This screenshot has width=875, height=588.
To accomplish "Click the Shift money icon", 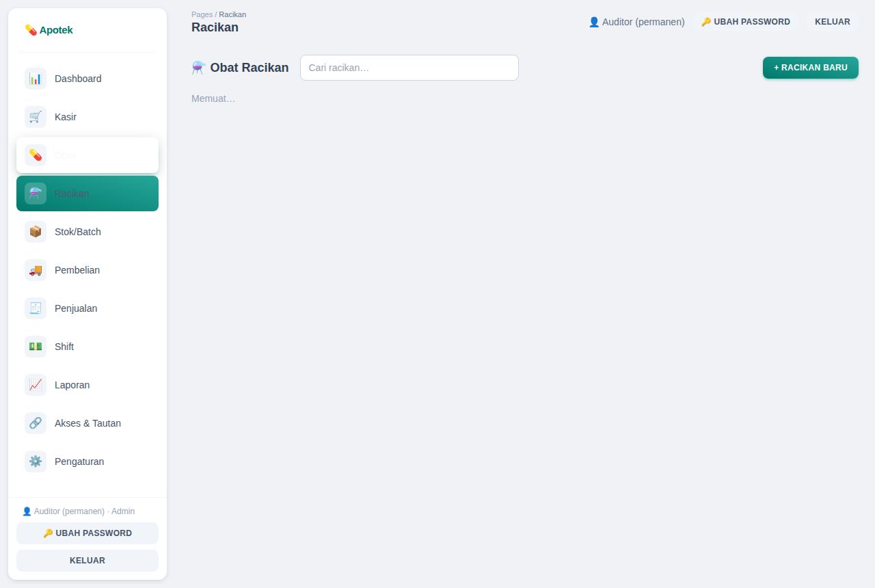I will (36, 347).
